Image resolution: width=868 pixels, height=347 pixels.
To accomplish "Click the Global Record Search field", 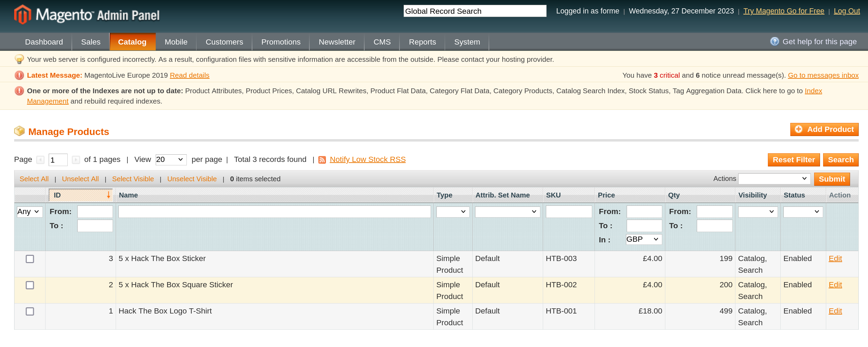I will [x=475, y=11].
